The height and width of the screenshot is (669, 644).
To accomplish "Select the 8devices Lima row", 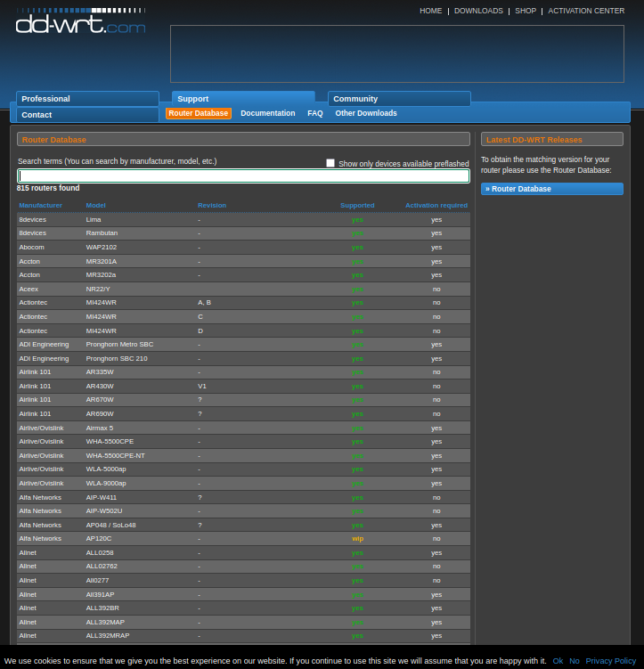I will pyautogui.click(x=243, y=220).
